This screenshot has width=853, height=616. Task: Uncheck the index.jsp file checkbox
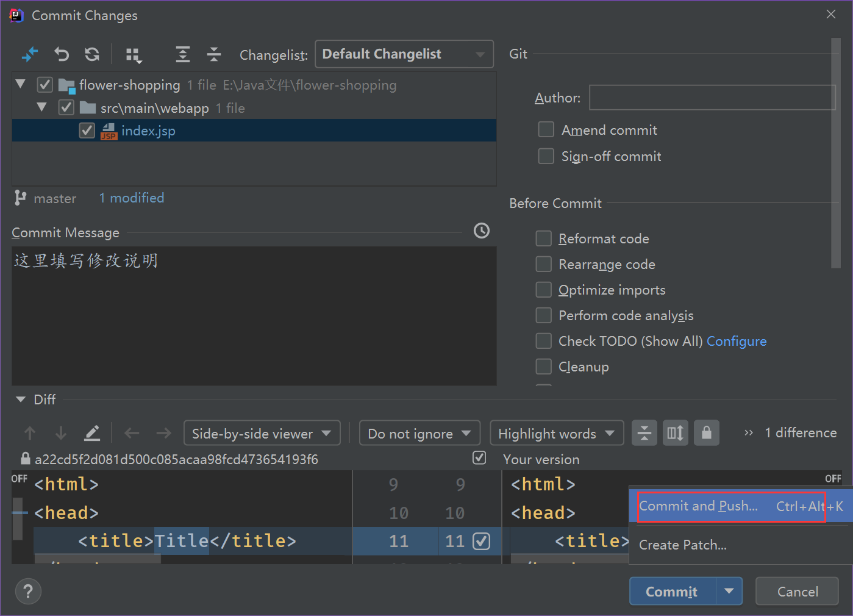tap(87, 131)
